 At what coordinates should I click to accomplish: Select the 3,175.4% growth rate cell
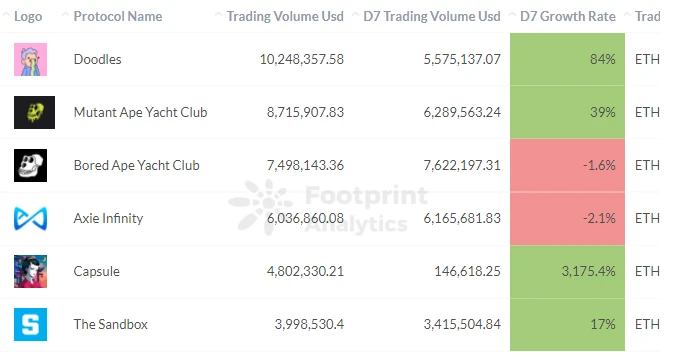click(567, 271)
